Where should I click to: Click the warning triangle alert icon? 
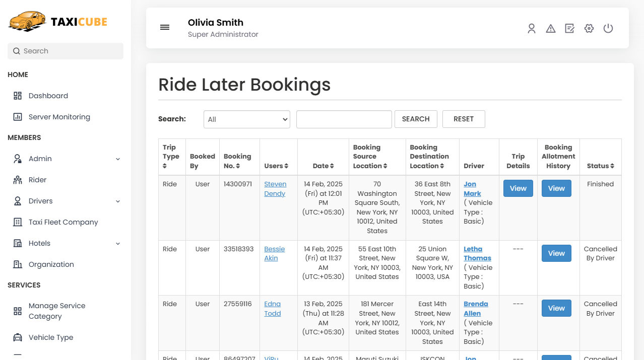pos(550,28)
